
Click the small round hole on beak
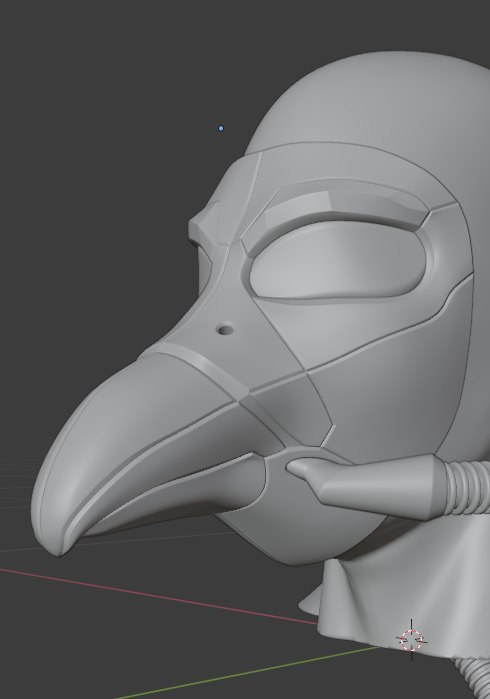[x=225, y=330]
